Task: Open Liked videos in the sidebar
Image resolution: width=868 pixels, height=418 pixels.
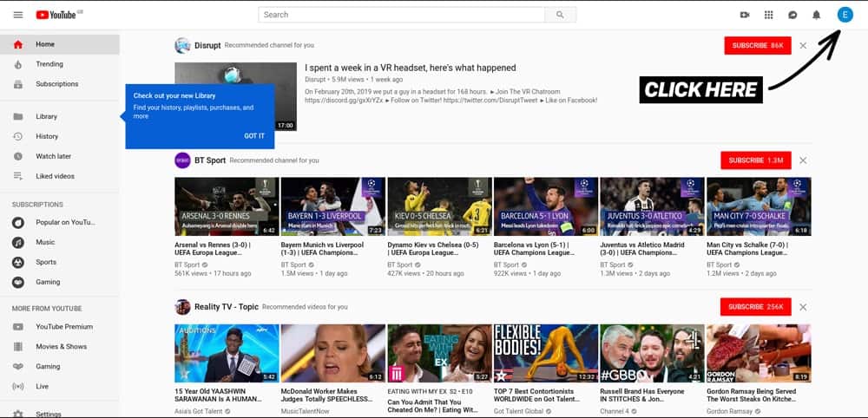Action: (60, 176)
